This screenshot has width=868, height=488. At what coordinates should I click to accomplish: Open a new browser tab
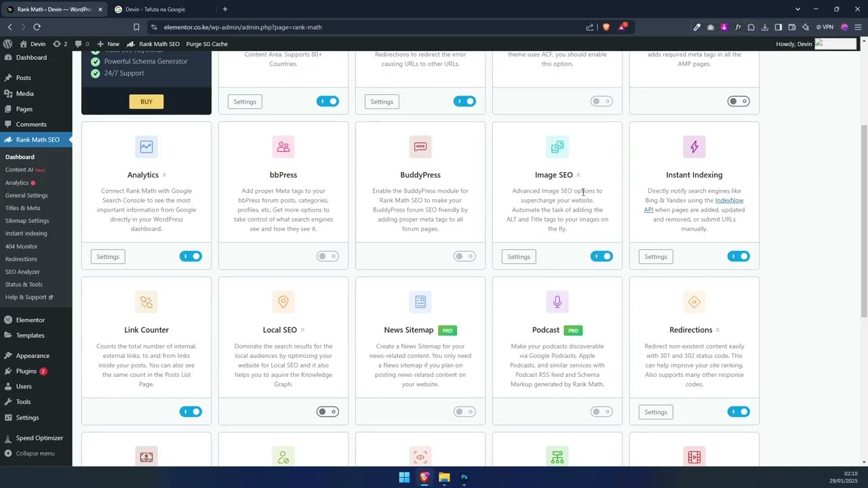[225, 9]
